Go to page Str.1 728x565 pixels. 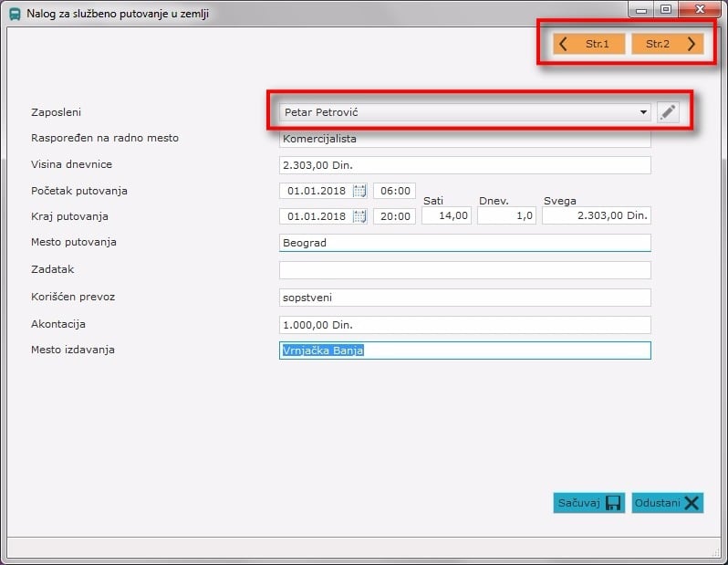coord(589,44)
